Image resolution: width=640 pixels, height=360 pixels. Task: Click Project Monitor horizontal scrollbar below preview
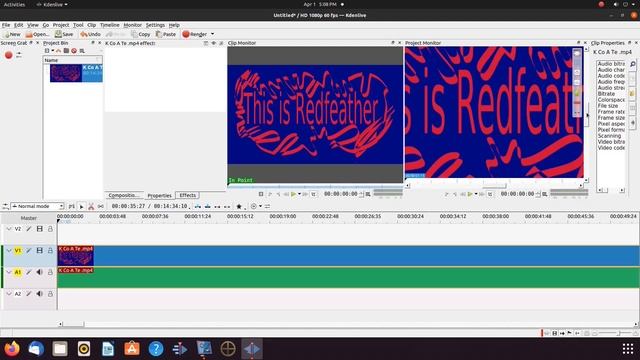[x=494, y=186]
